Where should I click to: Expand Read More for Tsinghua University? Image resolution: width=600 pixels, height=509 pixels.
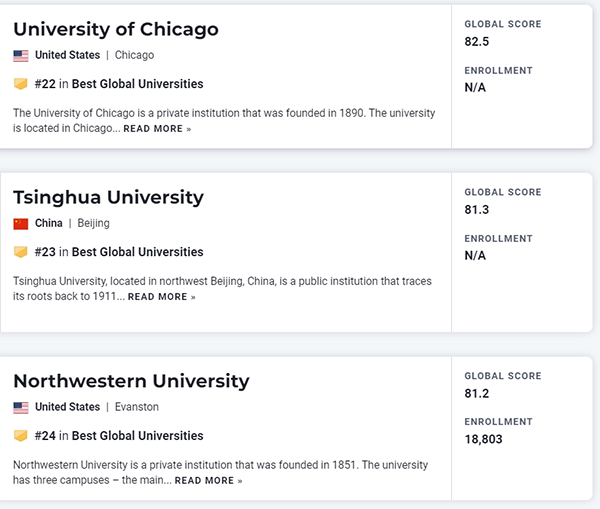pyautogui.click(x=161, y=297)
